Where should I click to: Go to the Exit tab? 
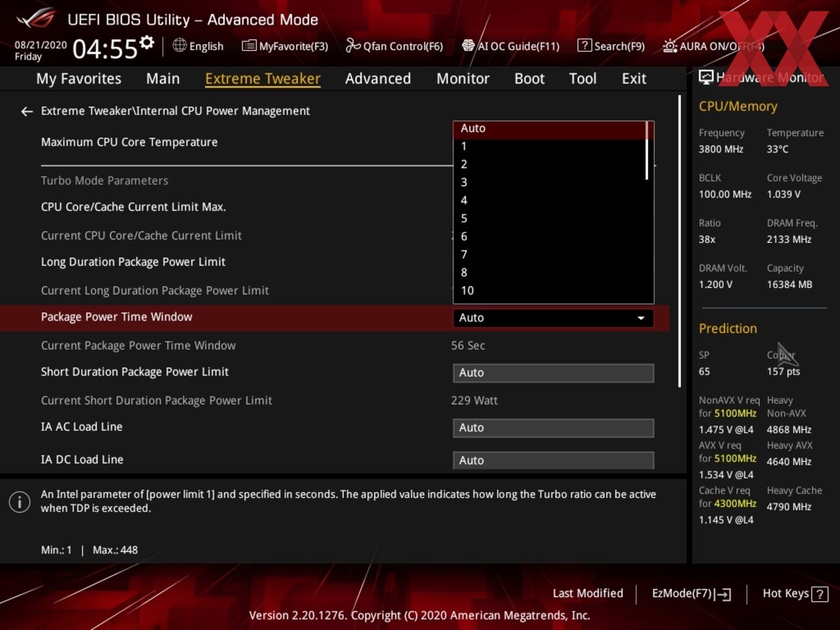(634, 78)
